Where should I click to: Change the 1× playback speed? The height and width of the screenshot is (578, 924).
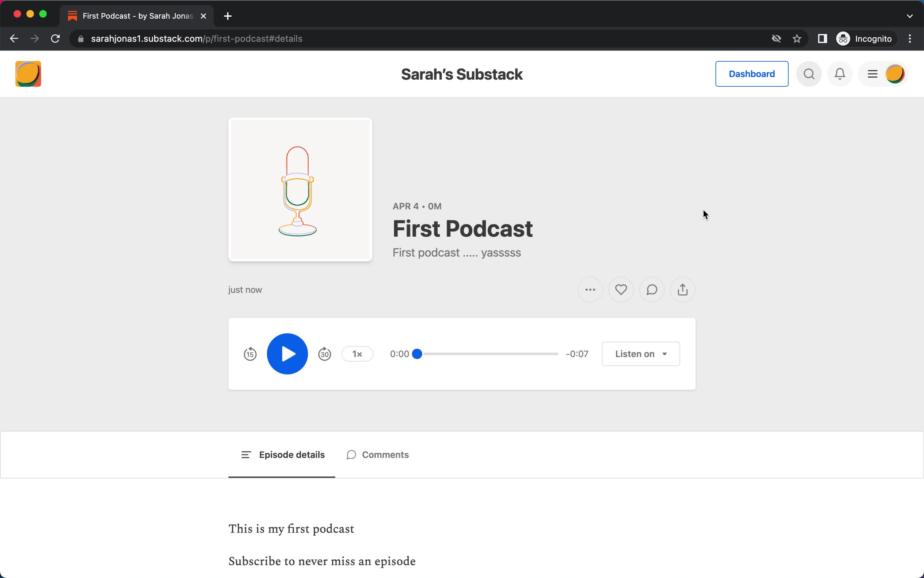[357, 354]
